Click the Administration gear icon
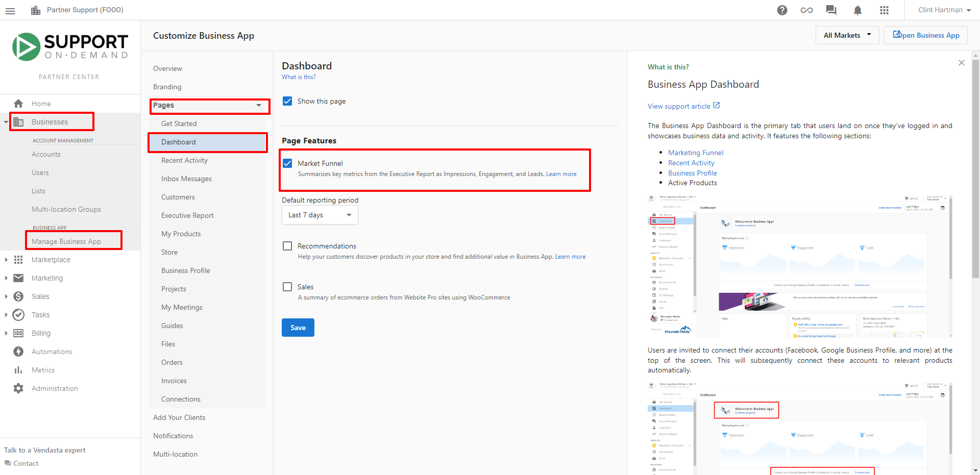Viewport: 980px width, 475px height. 18,388
